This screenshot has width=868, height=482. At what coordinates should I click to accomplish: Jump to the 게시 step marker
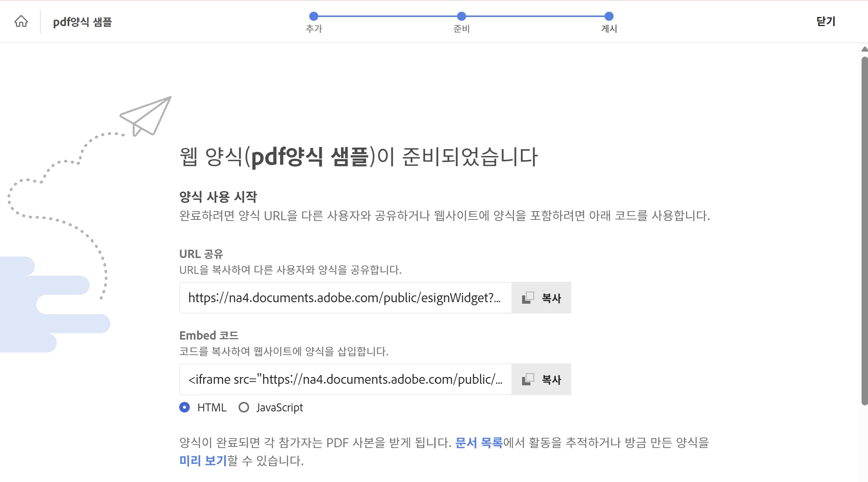[x=609, y=16]
